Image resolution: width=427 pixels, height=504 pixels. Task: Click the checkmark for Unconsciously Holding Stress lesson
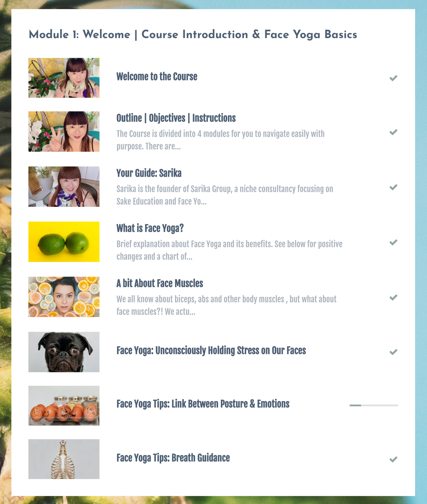(393, 352)
